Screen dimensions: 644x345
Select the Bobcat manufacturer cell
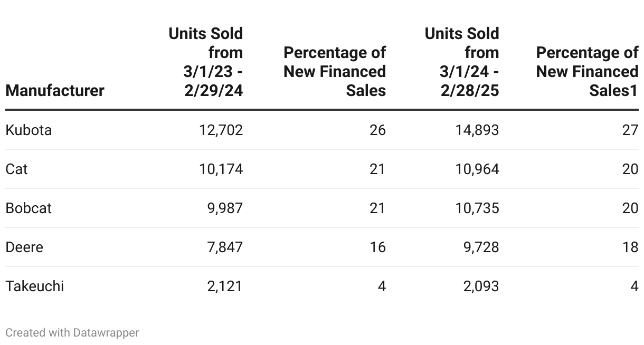point(29,208)
